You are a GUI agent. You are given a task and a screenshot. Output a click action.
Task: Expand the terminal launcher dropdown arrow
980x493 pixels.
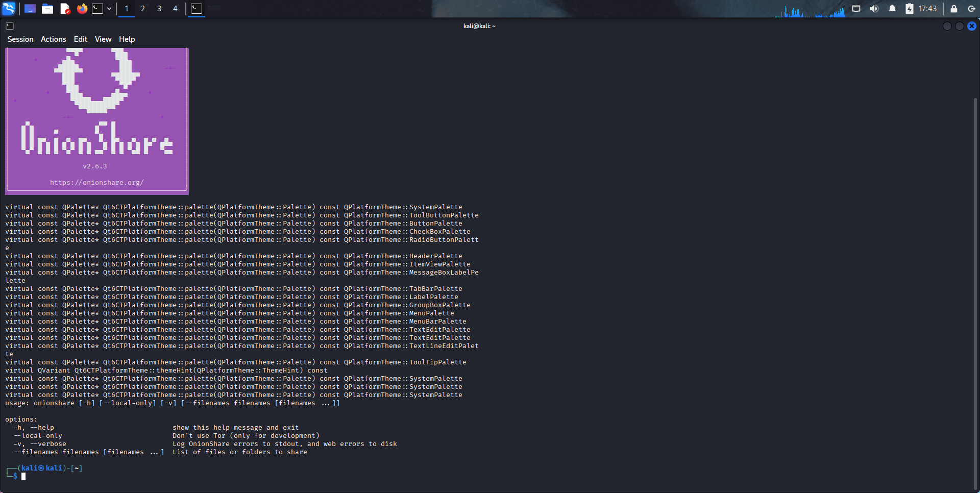coord(109,9)
